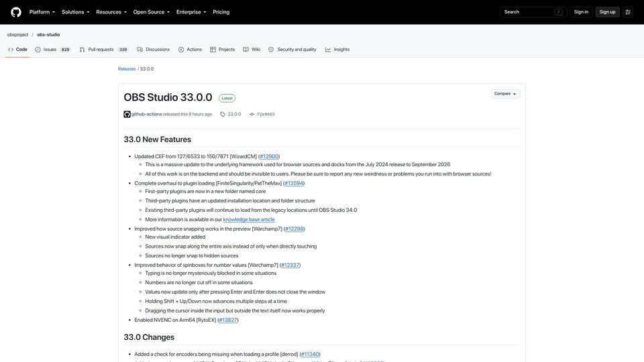644x362 pixels.
Task: Switch to the Code tab
Action: pyautogui.click(x=17, y=49)
